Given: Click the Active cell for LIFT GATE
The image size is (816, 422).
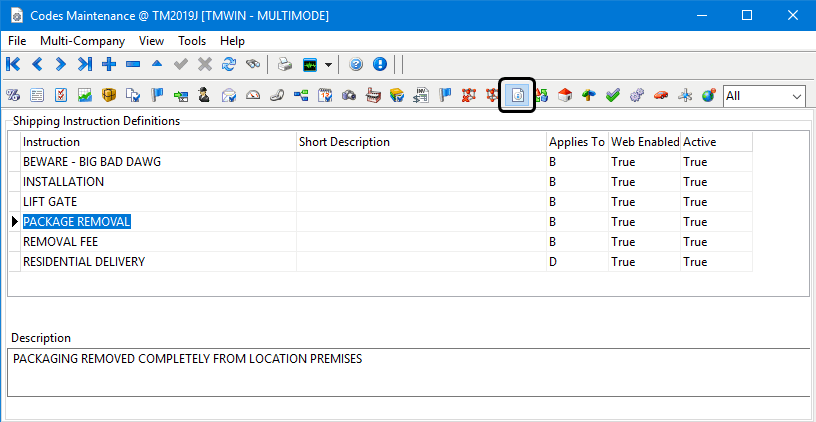Looking at the screenshot, I should click(x=716, y=202).
